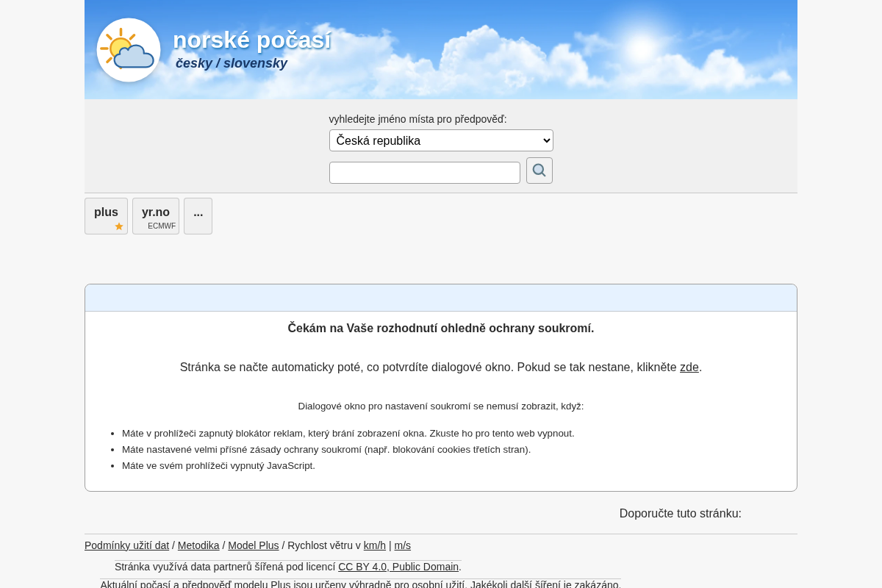The width and height of the screenshot is (882, 588).
Task: Open the Česká republika country dropdown
Action: pos(441,140)
